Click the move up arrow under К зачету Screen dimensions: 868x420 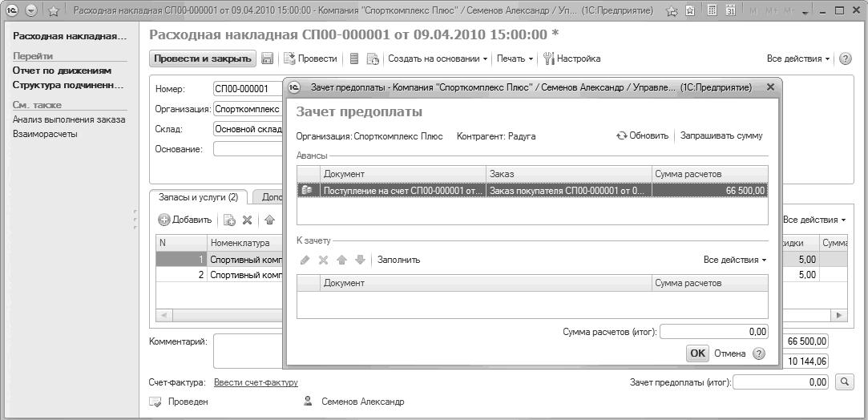[341, 260]
